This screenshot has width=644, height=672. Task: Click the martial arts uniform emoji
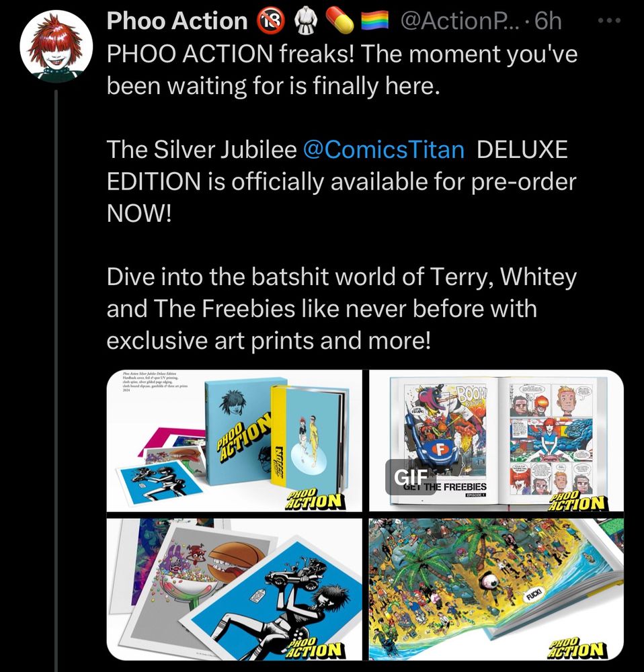(x=306, y=21)
